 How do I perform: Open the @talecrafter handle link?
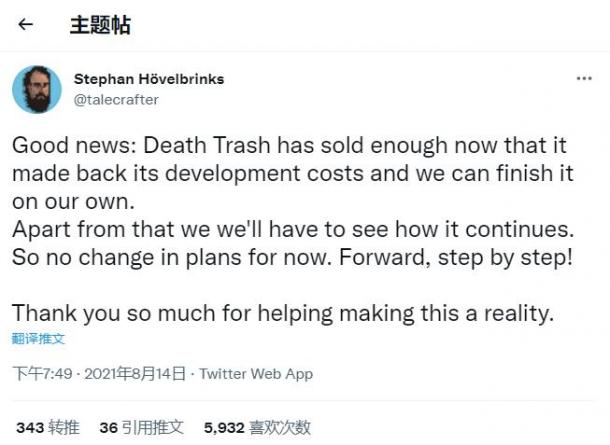click(116, 100)
